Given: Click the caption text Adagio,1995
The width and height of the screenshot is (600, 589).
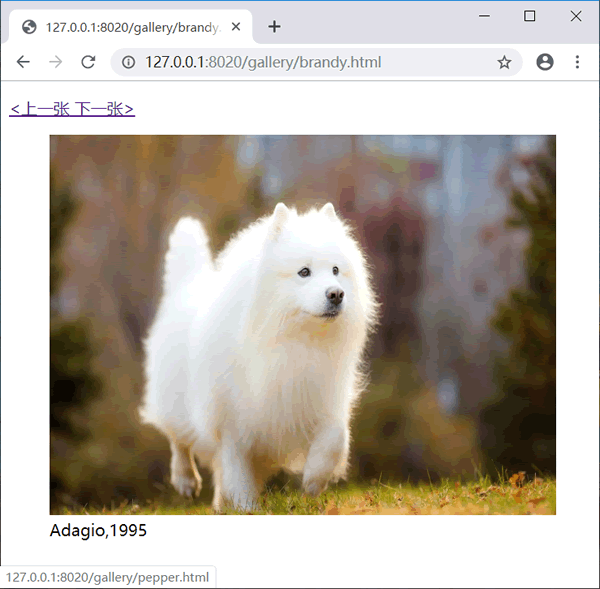Looking at the screenshot, I should point(98,530).
